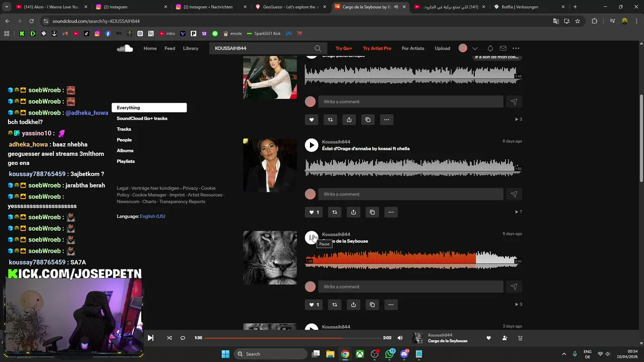The height and width of the screenshot is (362, 644).
Task: Click the '# a son de mon coe...' tag
Action: 498,57
